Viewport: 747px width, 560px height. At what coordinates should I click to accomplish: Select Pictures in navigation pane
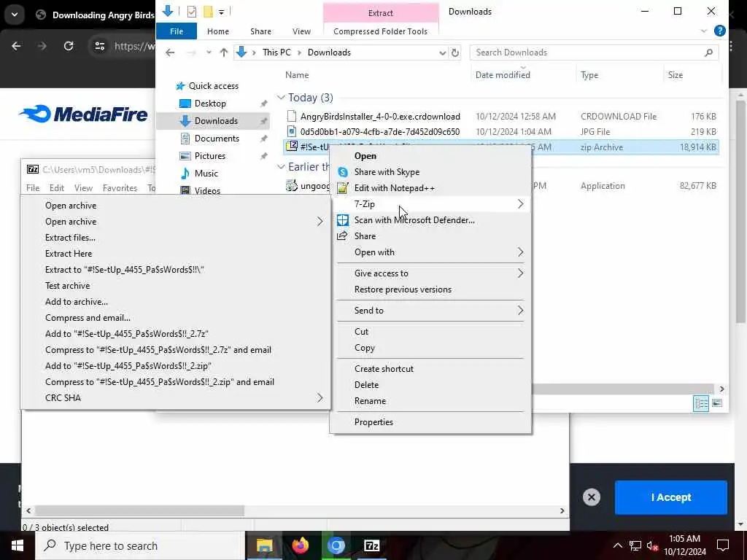pos(209,156)
